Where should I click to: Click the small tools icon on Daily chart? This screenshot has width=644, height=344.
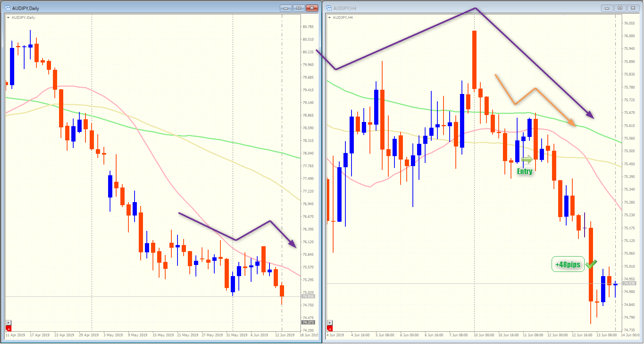coord(8,323)
